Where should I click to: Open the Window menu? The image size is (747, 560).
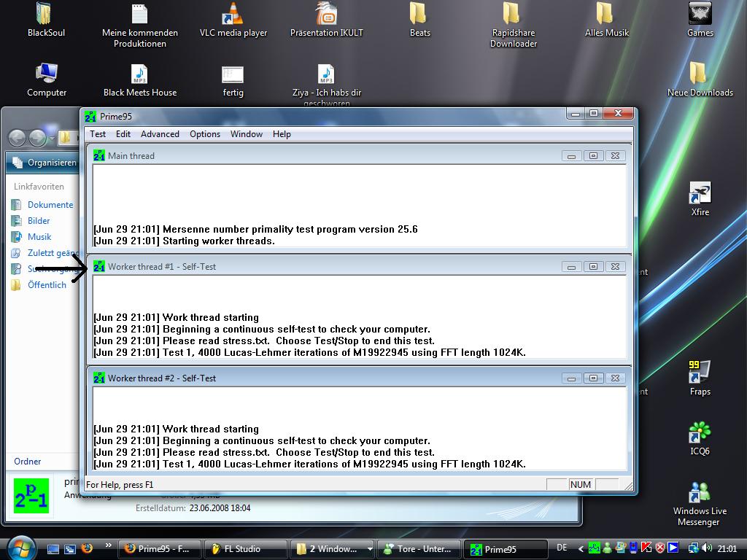pos(247,134)
